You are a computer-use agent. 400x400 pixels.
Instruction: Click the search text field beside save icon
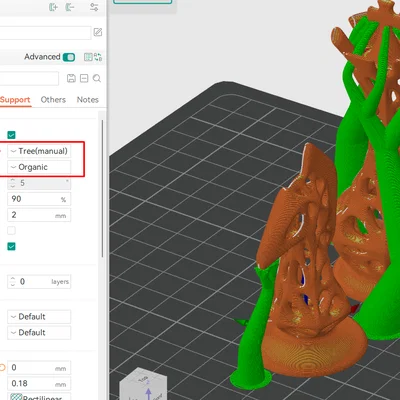point(29,78)
